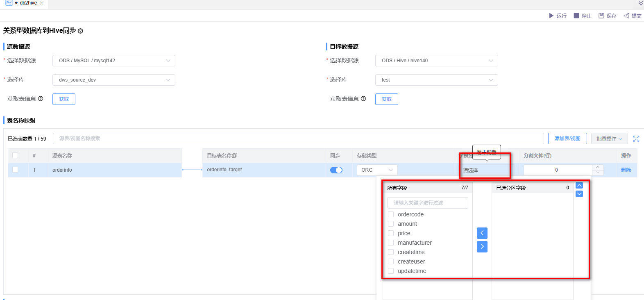This screenshot has width=644, height=300.
Task: Select the orderinfo row checkbox
Action: (15, 170)
